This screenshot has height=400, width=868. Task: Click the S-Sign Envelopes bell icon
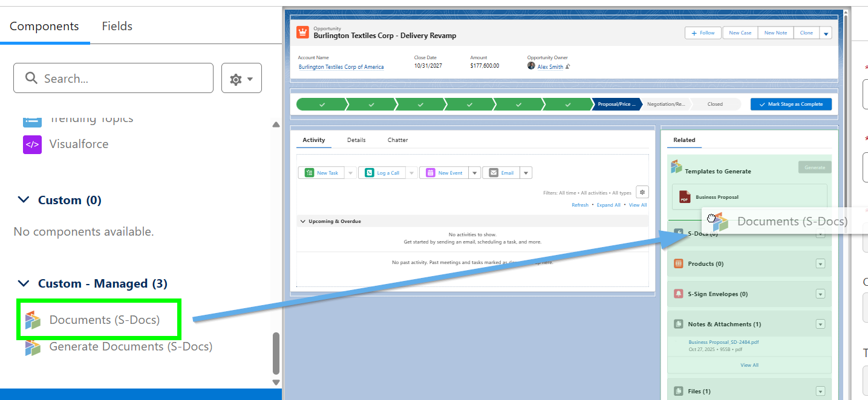[678, 294]
